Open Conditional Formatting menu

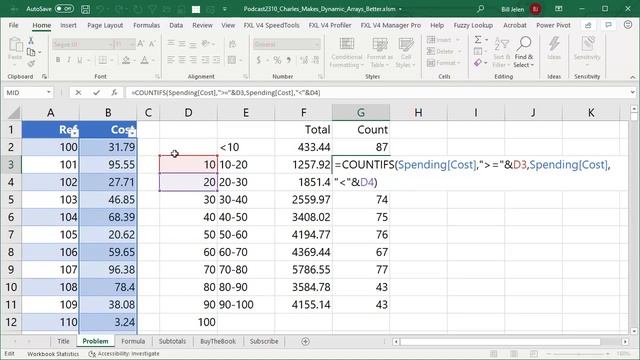pyautogui.click(x=347, y=53)
